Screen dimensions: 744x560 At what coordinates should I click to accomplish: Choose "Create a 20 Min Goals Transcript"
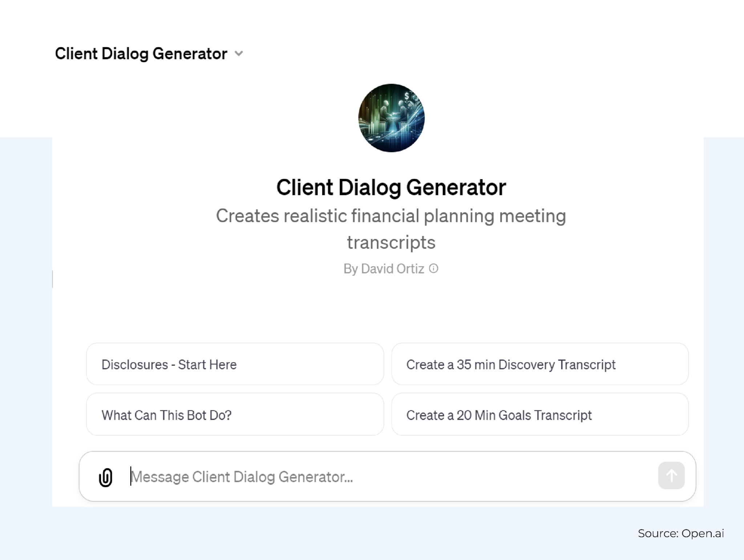tap(540, 414)
